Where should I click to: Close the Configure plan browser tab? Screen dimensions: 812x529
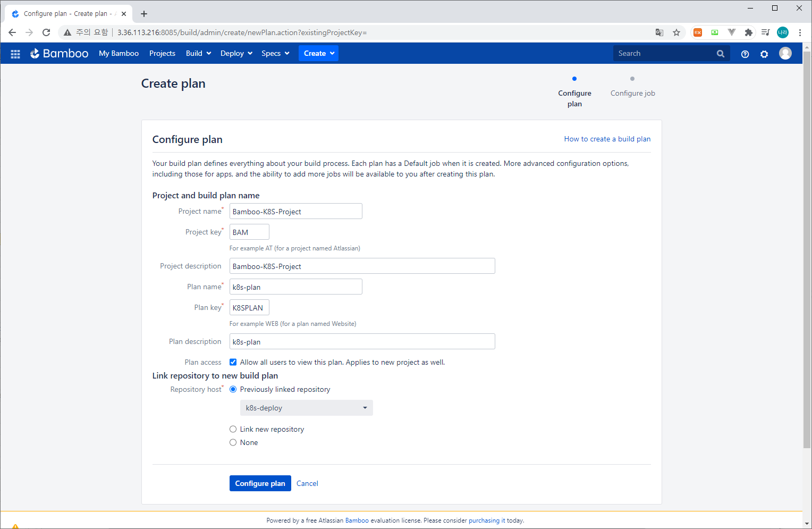(124, 14)
